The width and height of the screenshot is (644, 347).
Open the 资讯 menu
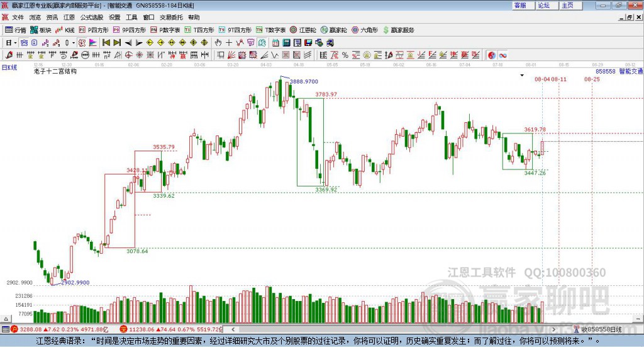[52, 17]
